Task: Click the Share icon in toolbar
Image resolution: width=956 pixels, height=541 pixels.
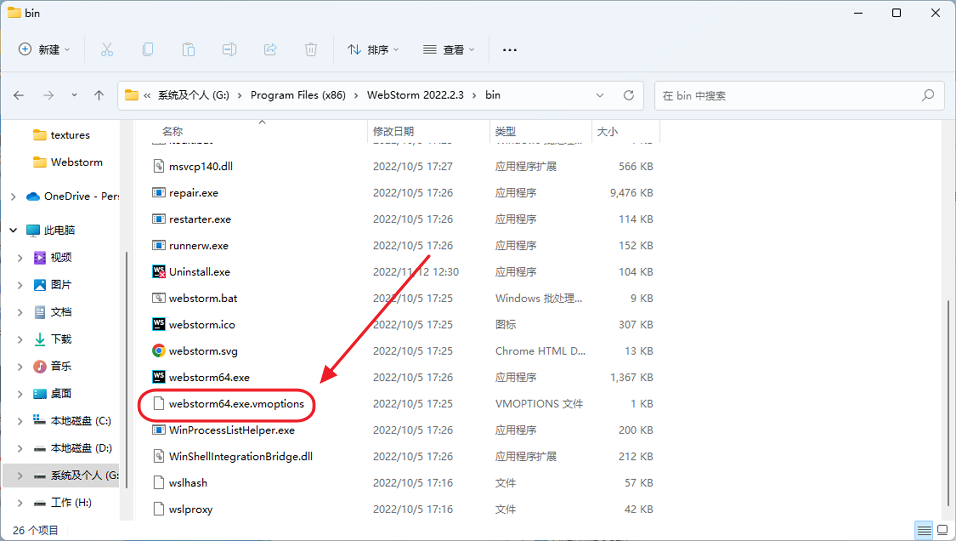Action: (270, 49)
